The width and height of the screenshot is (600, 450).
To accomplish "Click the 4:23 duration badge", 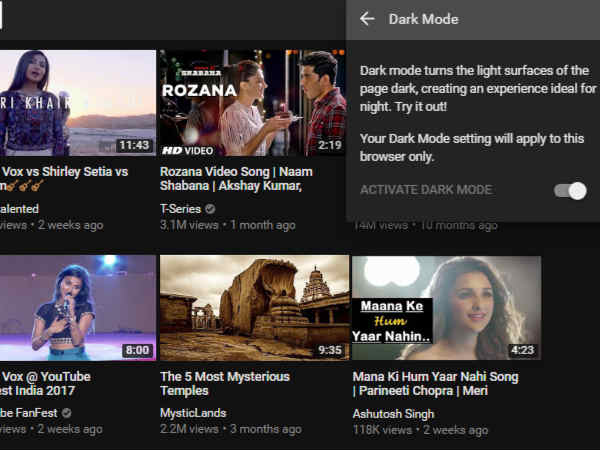I will [521, 350].
